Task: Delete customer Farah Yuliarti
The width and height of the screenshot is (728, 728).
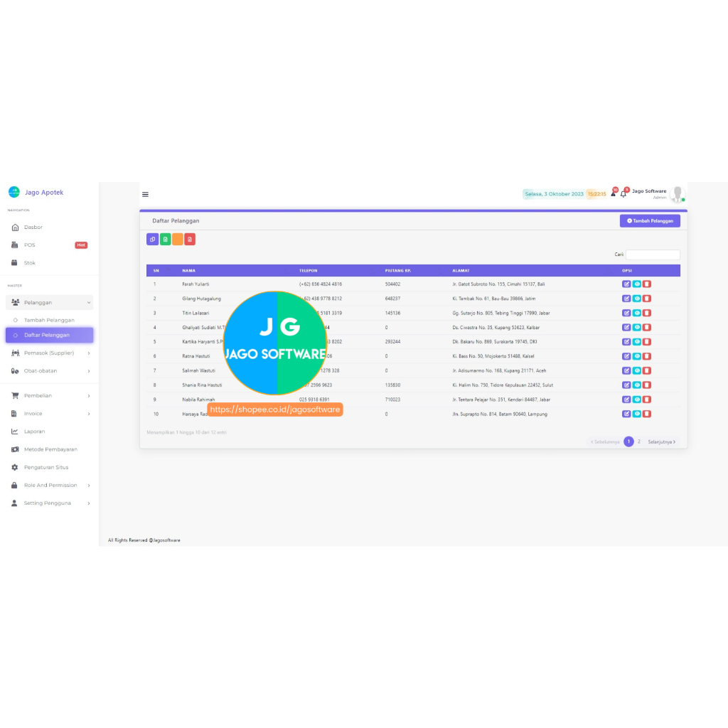Action: coord(647,284)
